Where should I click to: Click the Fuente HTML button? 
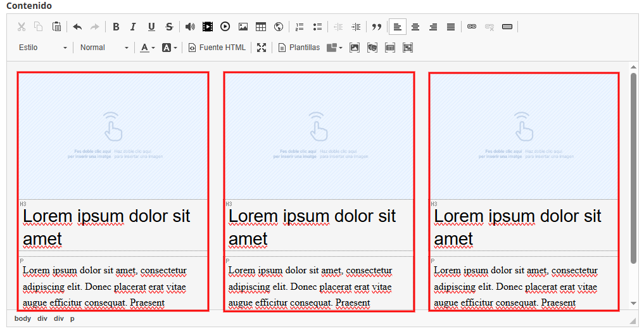tap(217, 48)
